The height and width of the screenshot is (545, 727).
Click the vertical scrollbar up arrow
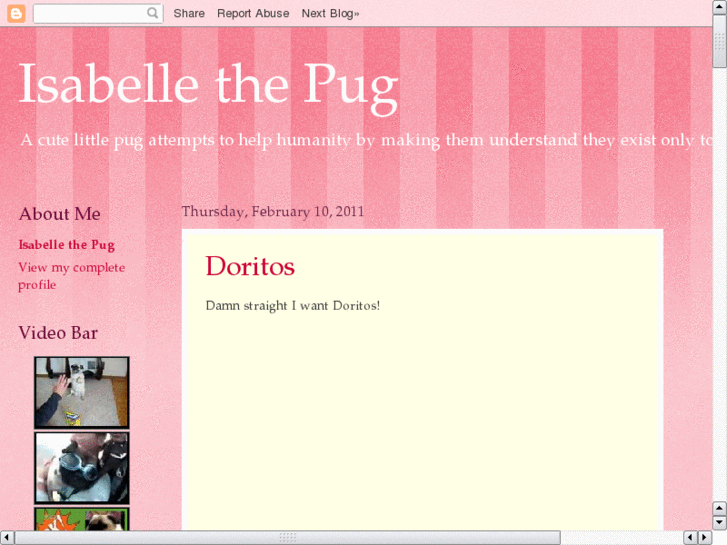coord(720,6)
